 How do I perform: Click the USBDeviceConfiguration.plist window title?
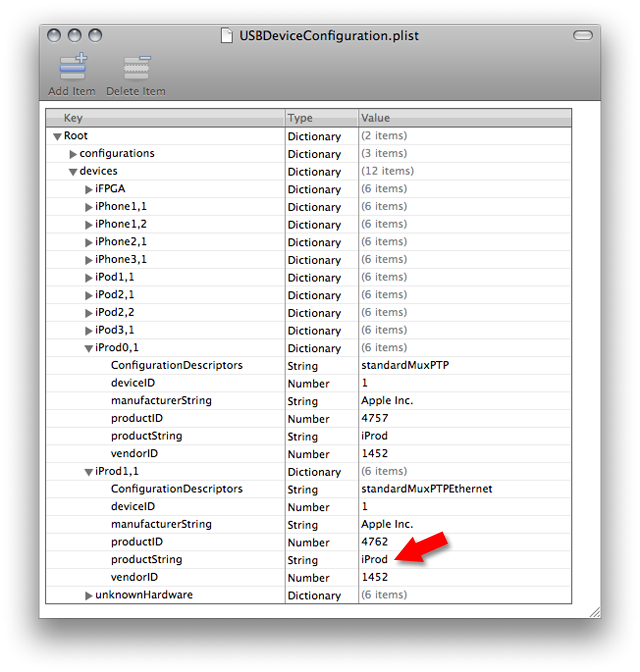click(x=329, y=36)
